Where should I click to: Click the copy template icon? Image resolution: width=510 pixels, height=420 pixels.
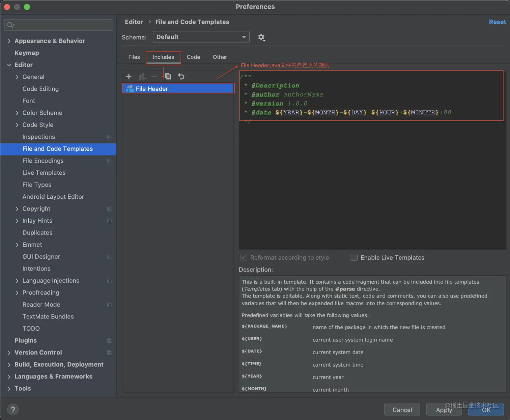(x=168, y=77)
